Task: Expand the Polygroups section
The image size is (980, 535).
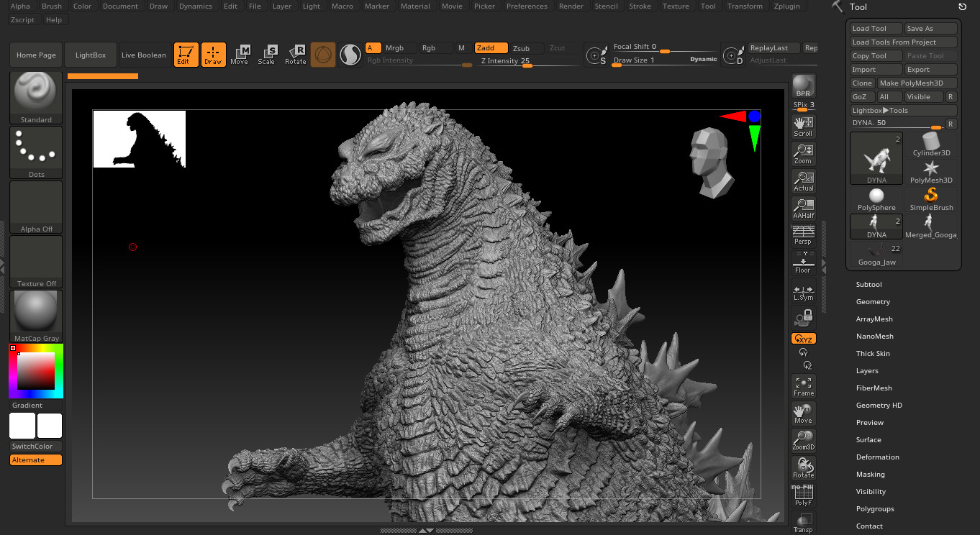Action: (x=875, y=509)
